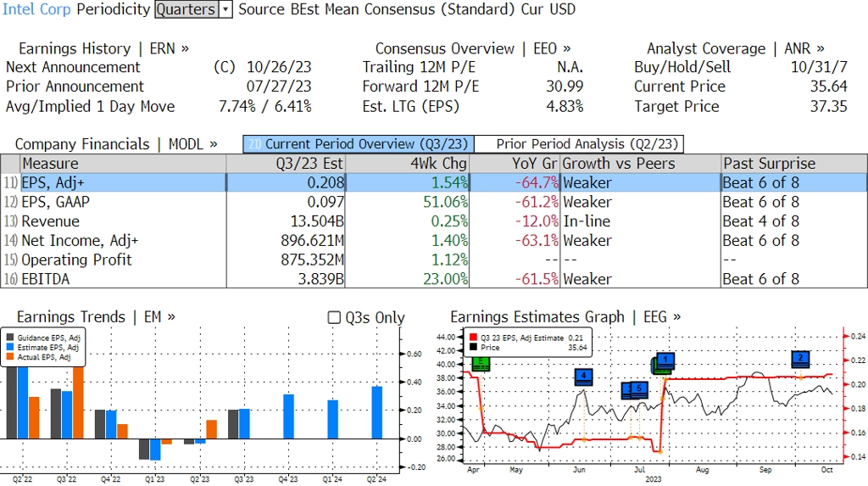Click Est. LTG (EPS) value 4.83%
Image resolution: width=868 pixels, height=486 pixels.
click(x=565, y=106)
